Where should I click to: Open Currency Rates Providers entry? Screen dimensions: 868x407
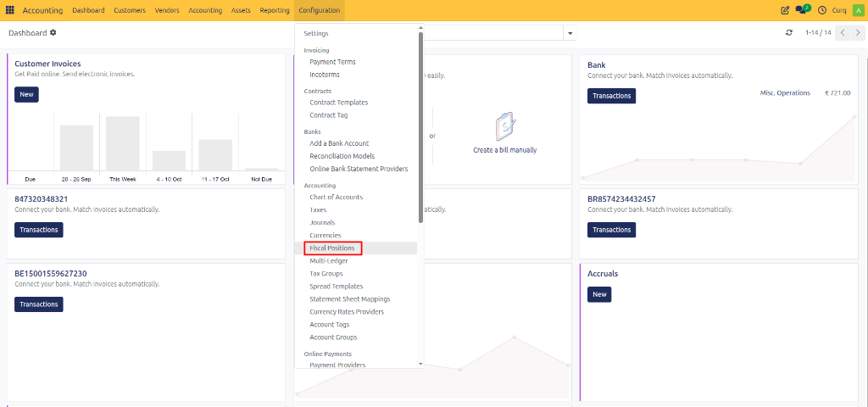click(347, 312)
